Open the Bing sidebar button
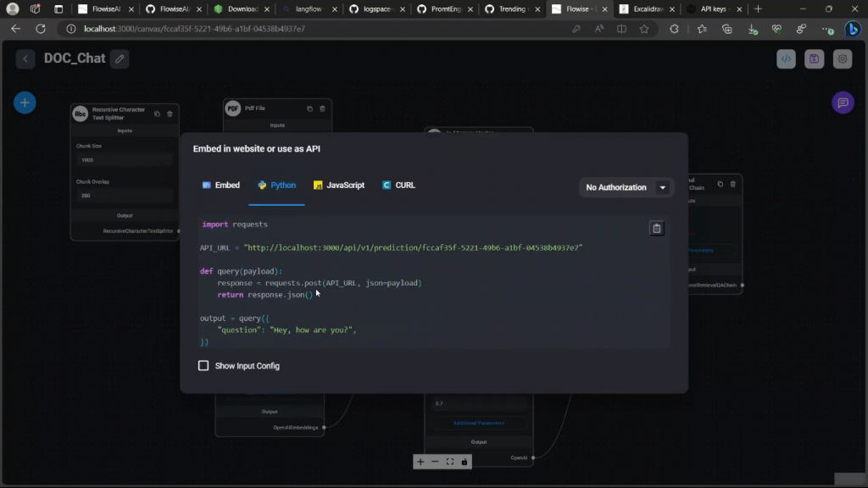This screenshot has height=488, width=868. click(853, 29)
